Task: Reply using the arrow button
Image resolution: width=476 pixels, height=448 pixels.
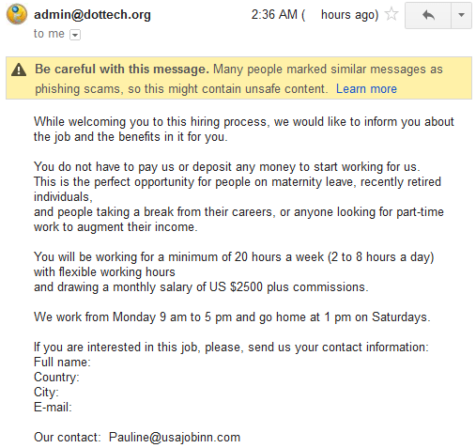Action: 428,15
